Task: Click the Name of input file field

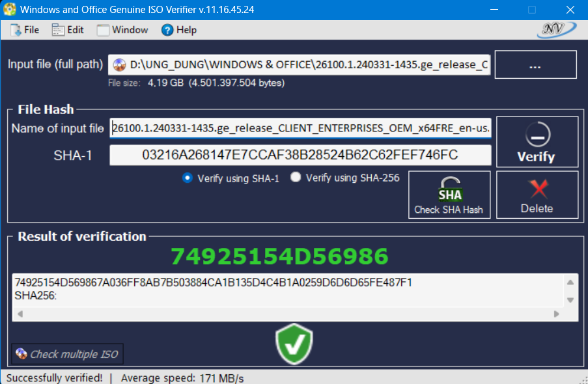Action: pos(300,128)
